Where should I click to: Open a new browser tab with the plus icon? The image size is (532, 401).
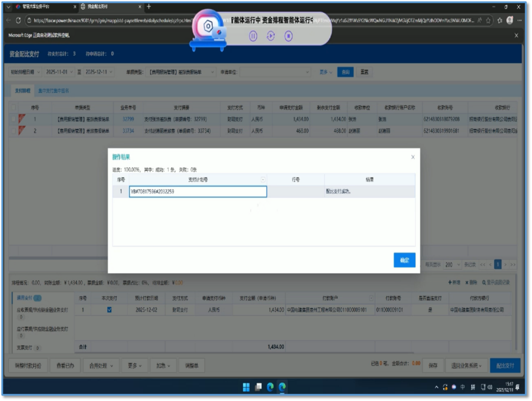click(149, 6)
